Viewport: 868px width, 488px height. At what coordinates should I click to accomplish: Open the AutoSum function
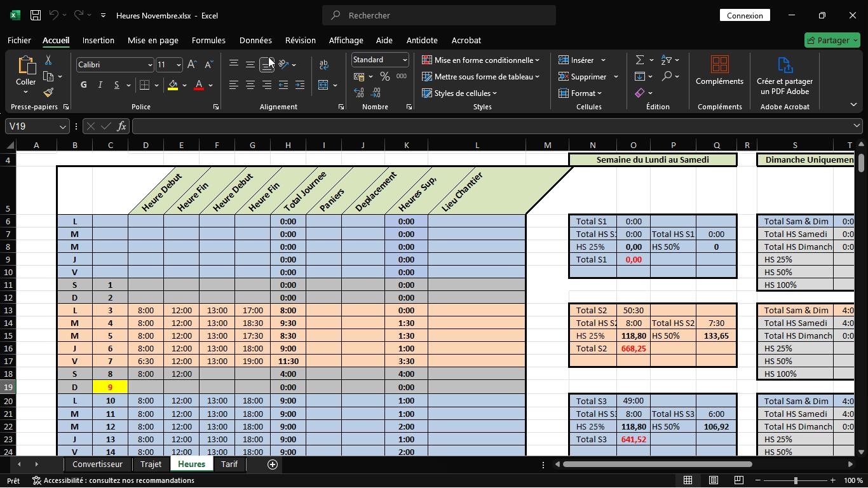pos(639,59)
